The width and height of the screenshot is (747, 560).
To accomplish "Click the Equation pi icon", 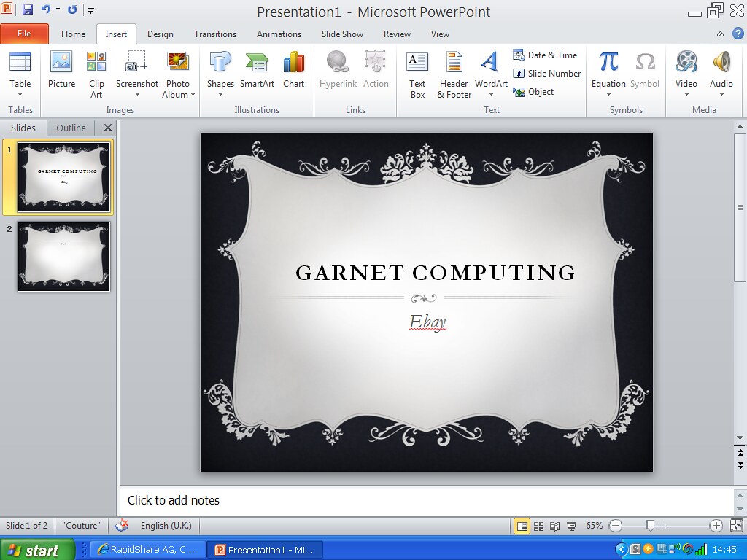I will [x=608, y=62].
